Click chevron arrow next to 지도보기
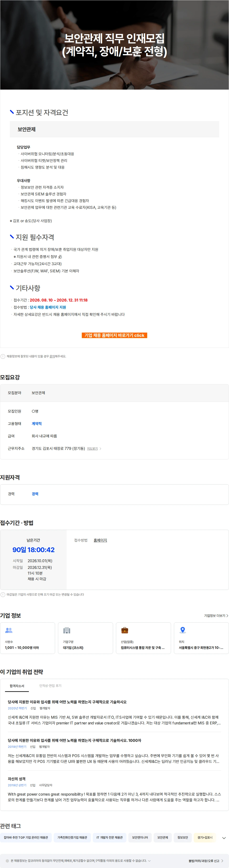 pyautogui.click(x=100, y=448)
